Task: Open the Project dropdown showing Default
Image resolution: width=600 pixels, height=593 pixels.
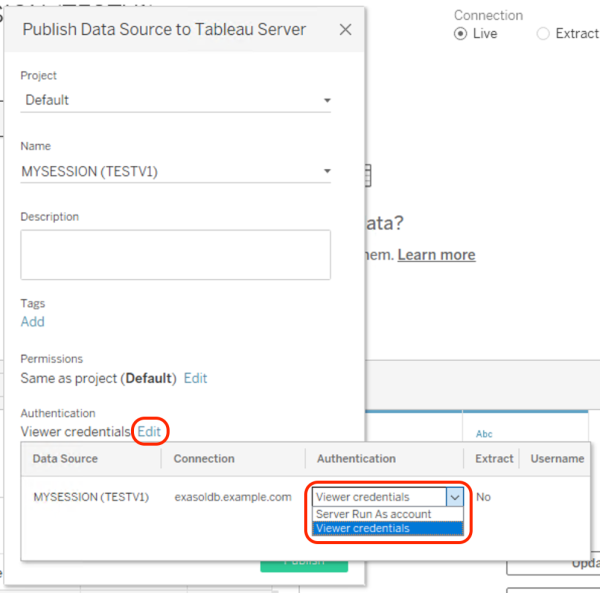Action: click(176, 100)
